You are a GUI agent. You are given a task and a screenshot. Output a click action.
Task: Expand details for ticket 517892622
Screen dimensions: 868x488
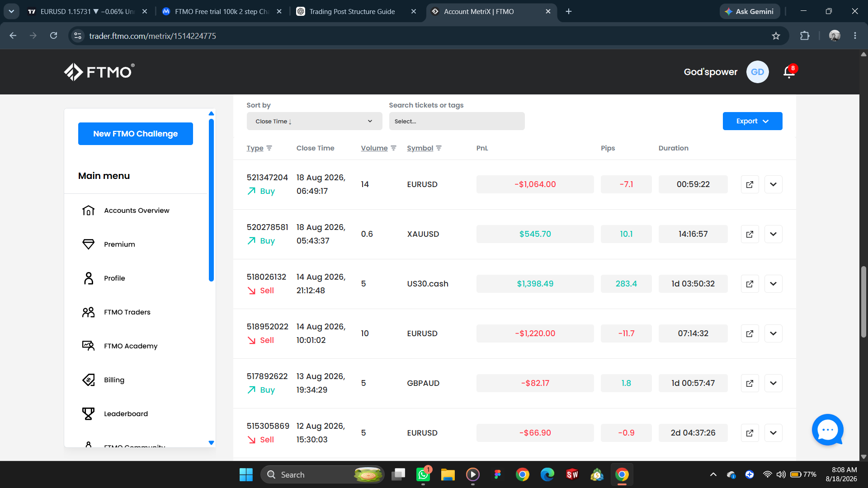coord(773,383)
